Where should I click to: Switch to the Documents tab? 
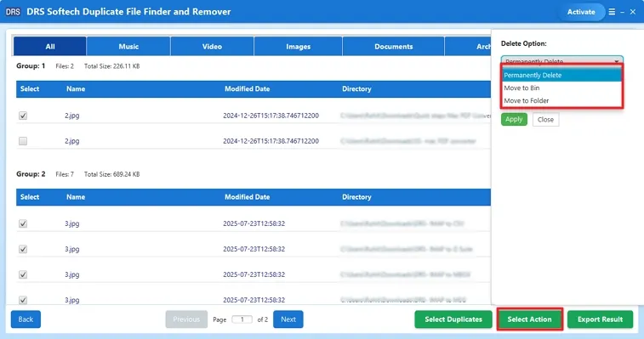pos(394,47)
